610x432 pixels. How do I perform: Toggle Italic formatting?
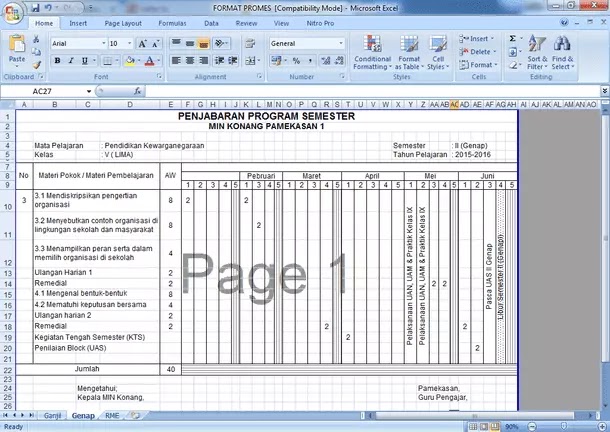(71, 61)
